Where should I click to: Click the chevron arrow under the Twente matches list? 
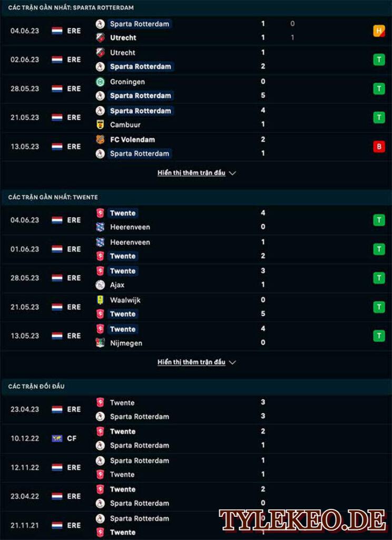tap(232, 362)
